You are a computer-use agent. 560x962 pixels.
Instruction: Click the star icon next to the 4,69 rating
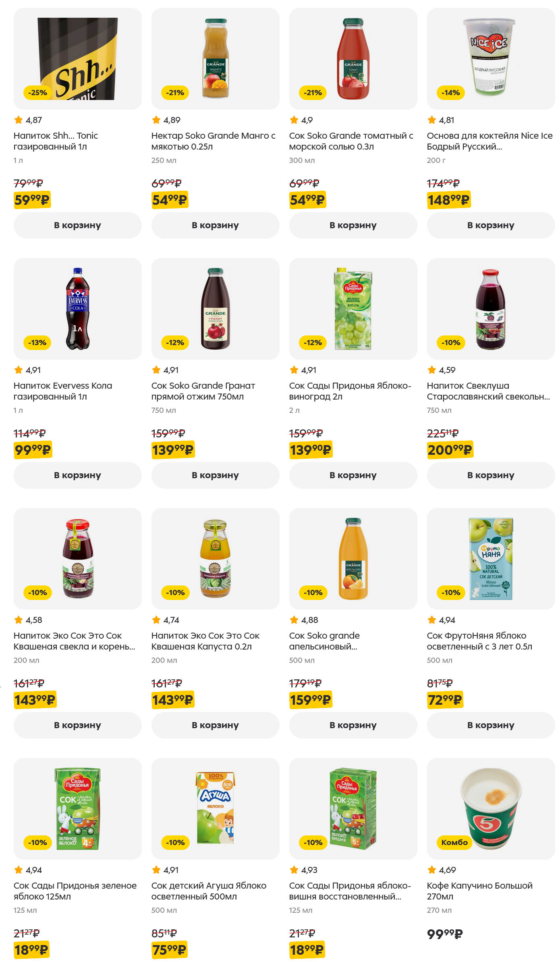point(432,870)
